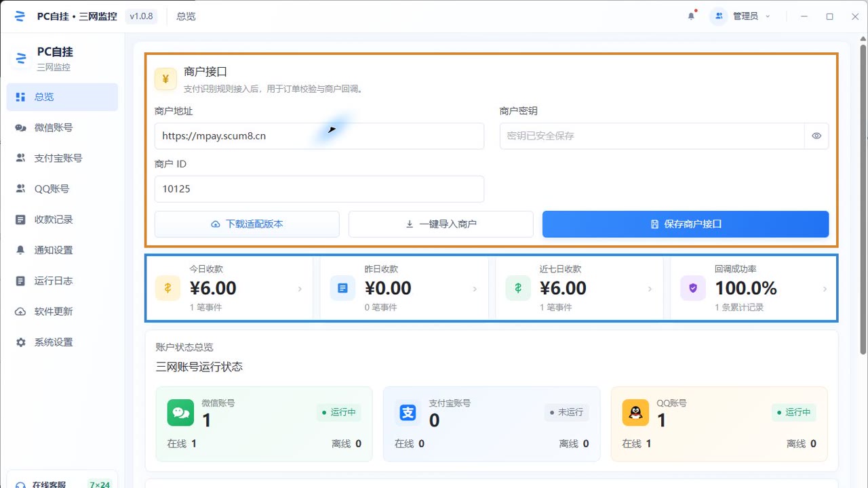Expand the 今日收款 card chevron
Image resolution: width=868 pixels, height=488 pixels.
click(300, 289)
